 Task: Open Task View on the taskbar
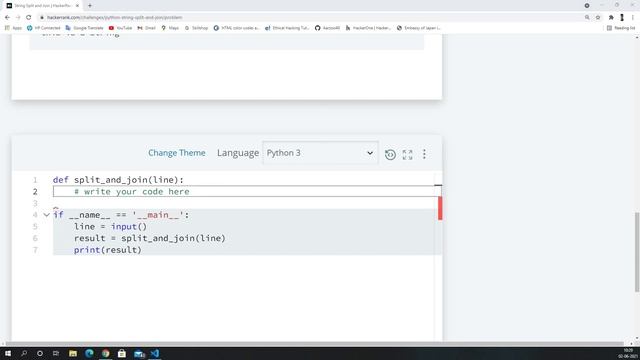pyautogui.click(x=56, y=353)
